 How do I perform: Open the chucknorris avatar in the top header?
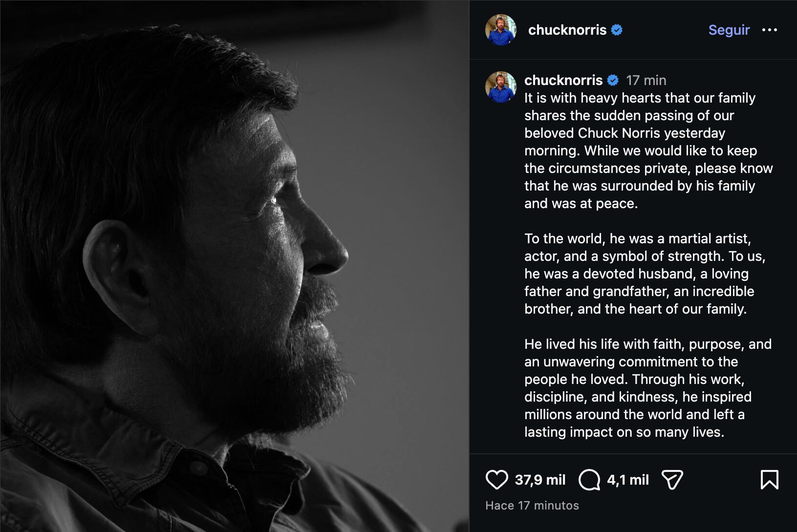pyautogui.click(x=499, y=30)
